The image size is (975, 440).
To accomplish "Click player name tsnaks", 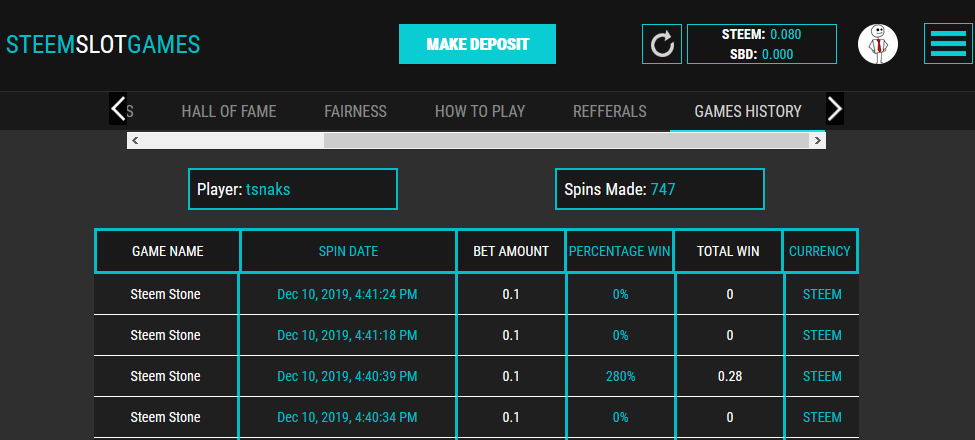I will (268, 189).
